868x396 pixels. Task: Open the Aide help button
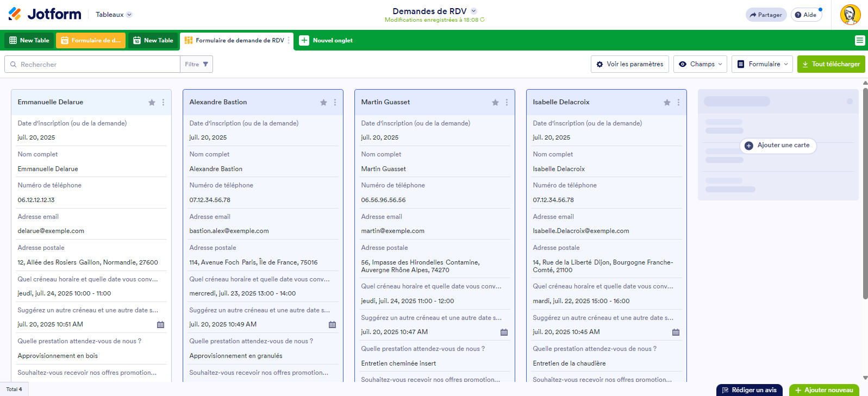tap(806, 15)
